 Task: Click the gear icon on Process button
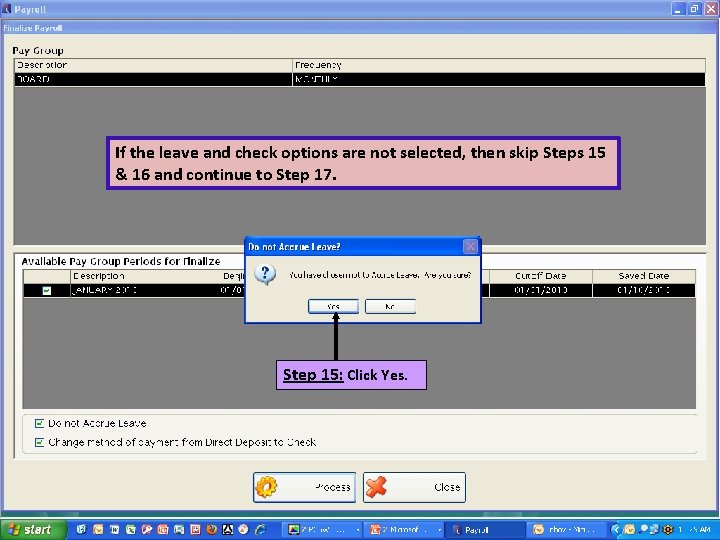click(x=266, y=487)
